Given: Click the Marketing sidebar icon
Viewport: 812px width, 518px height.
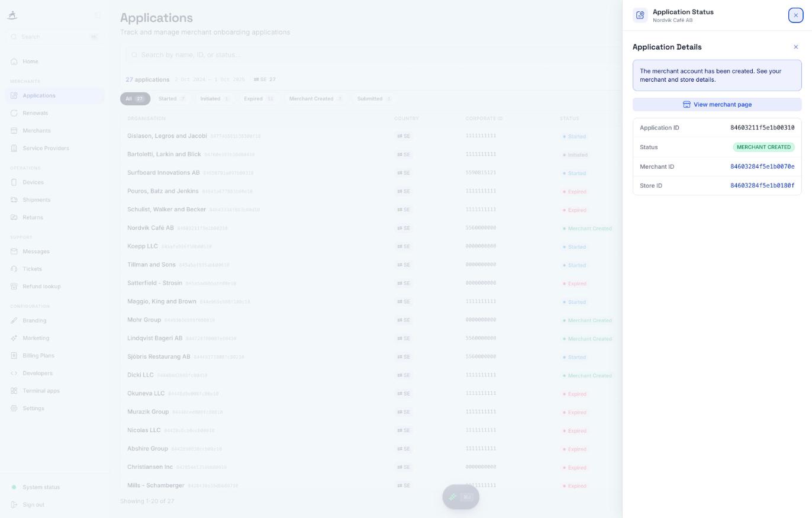Looking at the screenshot, I should click(x=14, y=339).
